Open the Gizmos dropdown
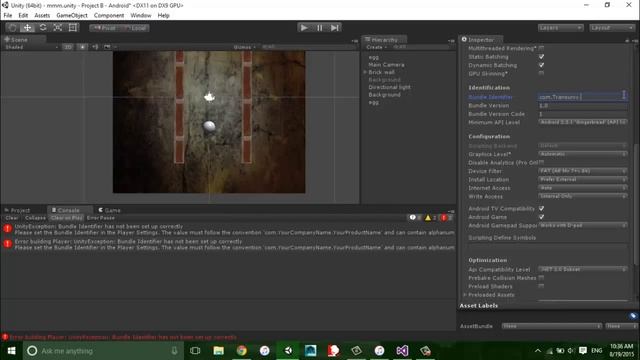 point(244,47)
